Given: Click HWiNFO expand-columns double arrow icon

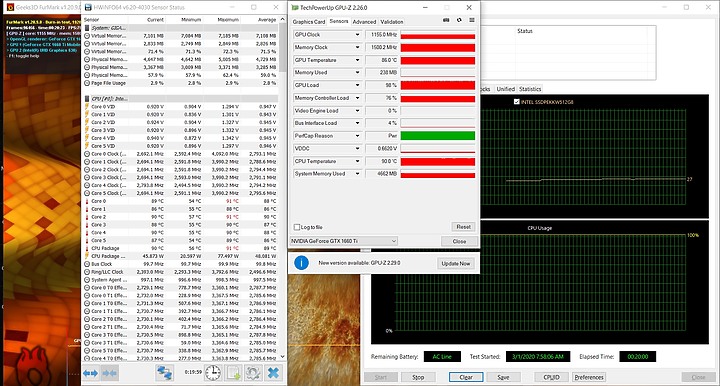Looking at the screenshot, I should pyautogui.click(x=91, y=373).
